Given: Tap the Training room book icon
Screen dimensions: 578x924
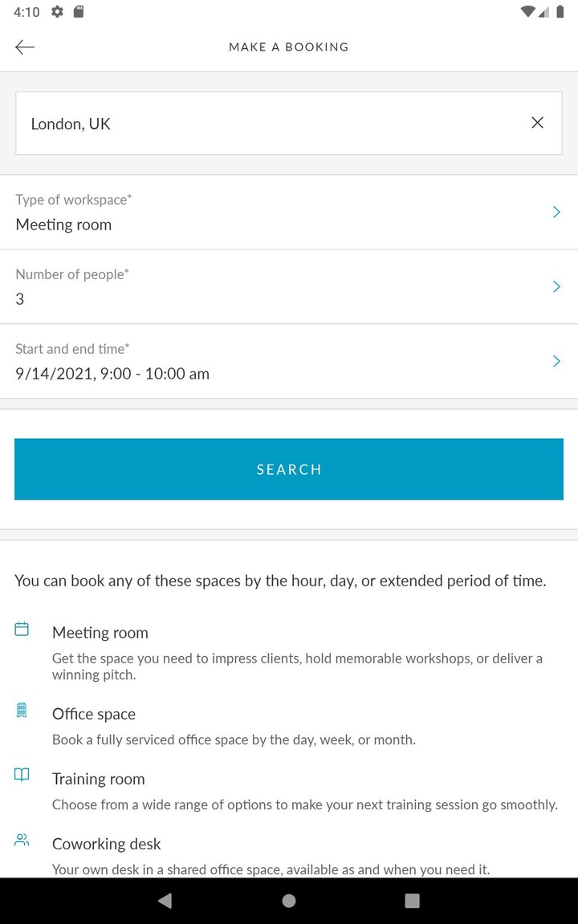Looking at the screenshot, I should [x=22, y=775].
